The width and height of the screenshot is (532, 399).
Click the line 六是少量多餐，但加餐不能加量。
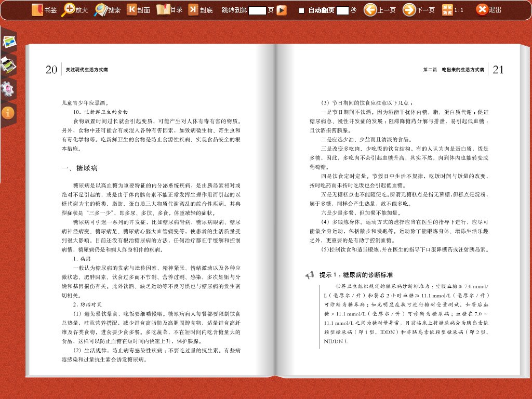361,212
